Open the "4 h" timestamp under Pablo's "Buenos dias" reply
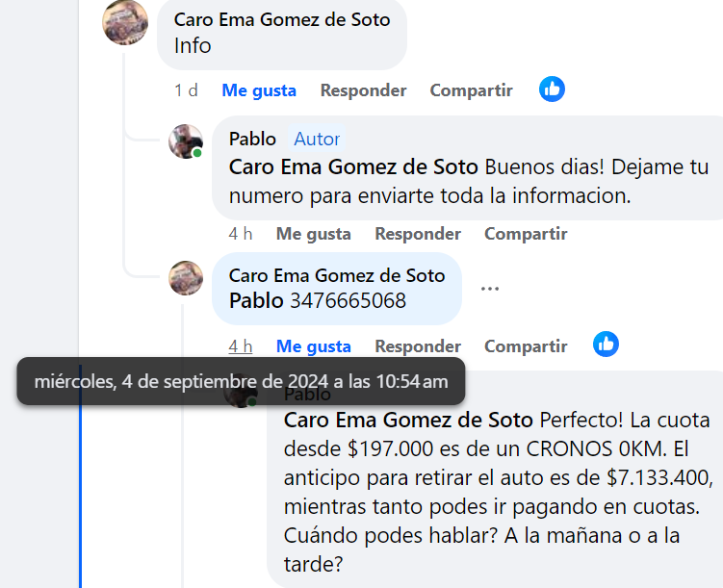723x588 pixels. (x=241, y=234)
